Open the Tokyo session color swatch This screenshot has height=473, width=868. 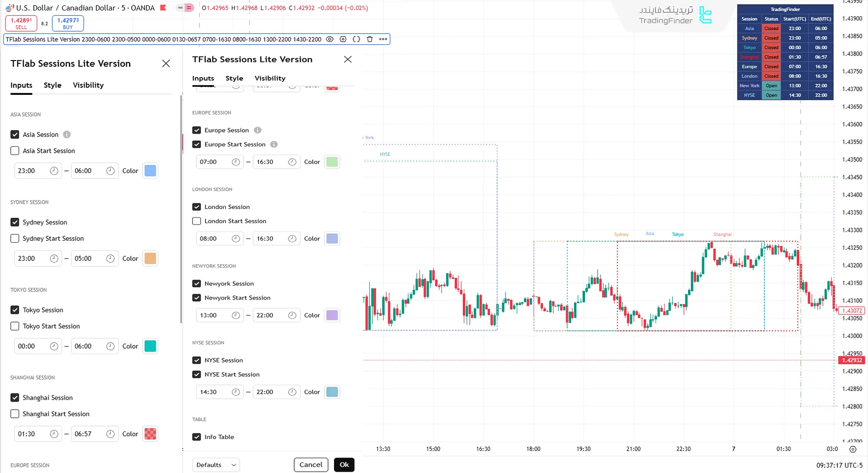[150, 346]
